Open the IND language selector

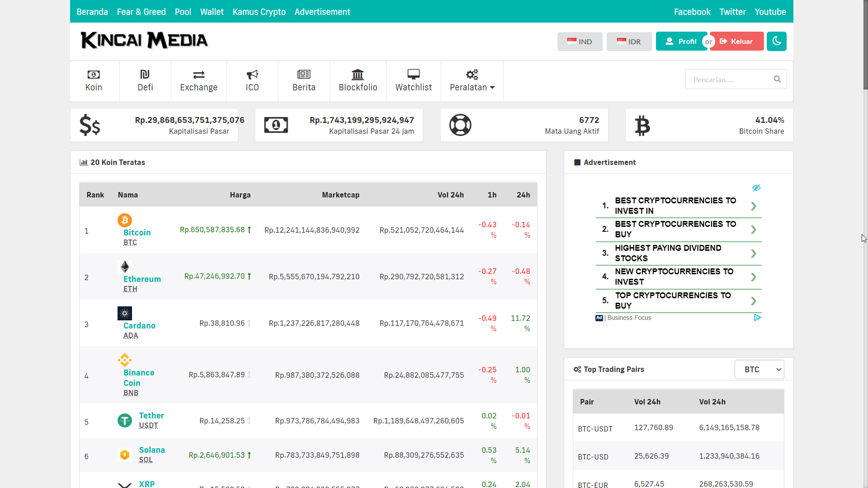click(580, 42)
